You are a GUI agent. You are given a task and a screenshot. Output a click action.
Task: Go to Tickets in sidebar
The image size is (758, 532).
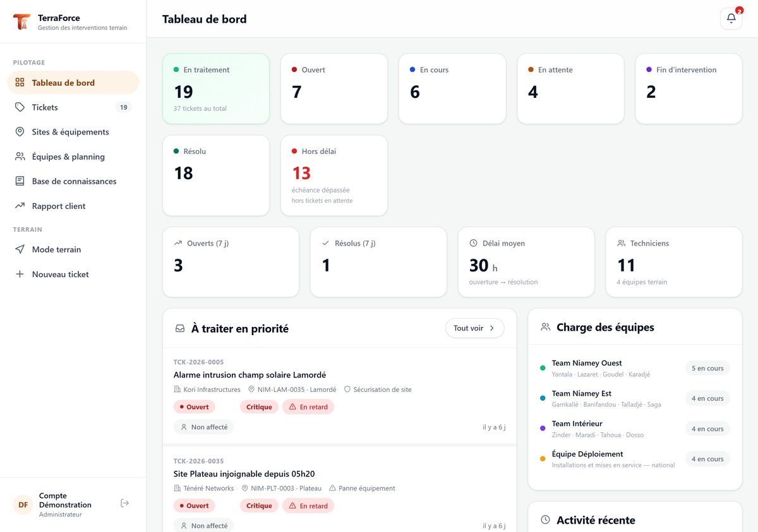(73, 107)
